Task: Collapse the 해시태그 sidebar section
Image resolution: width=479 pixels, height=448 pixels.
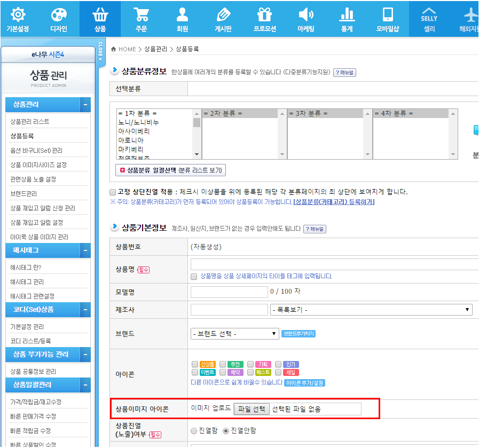Action: pyautogui.click(x=85, y=250)
